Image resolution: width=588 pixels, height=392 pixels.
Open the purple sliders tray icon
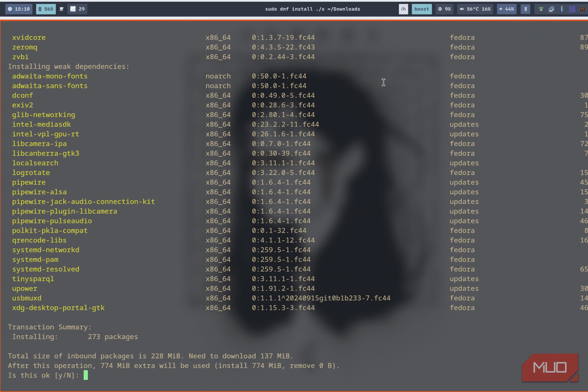tap(572, 9)
